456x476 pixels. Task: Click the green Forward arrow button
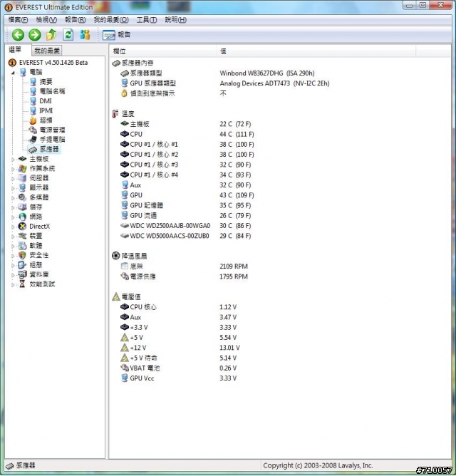35,35
